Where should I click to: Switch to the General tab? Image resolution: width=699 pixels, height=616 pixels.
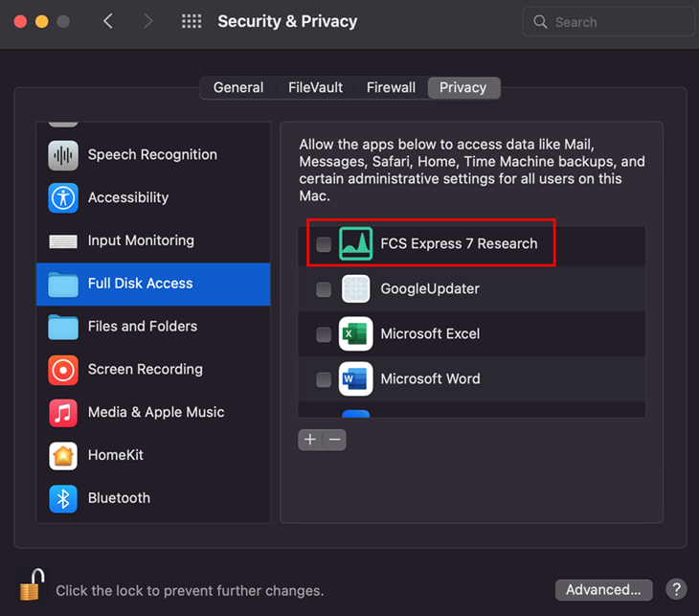(238, 87)
